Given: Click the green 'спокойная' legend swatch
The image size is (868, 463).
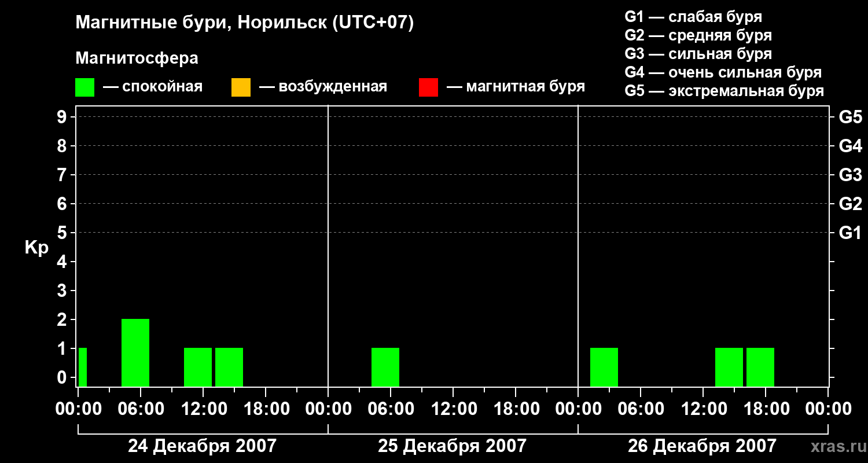Looking at the screenshot, I should [85, 87].
